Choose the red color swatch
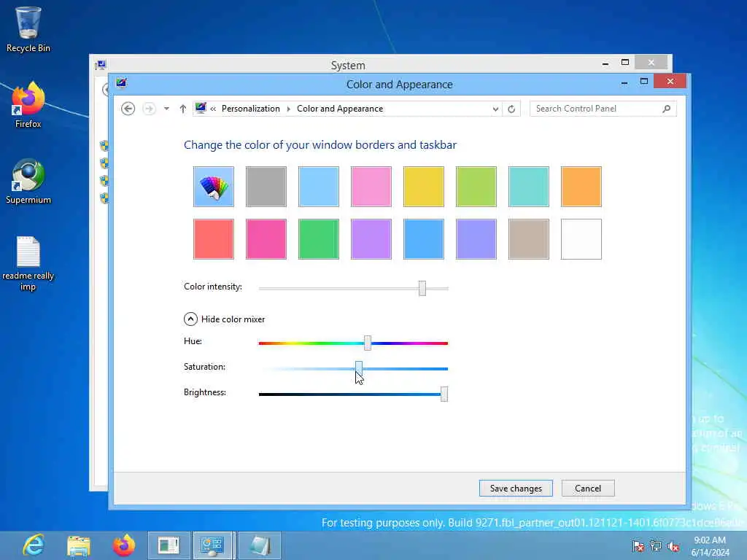Viewport: 747px width, 560px height. (214, 239)
